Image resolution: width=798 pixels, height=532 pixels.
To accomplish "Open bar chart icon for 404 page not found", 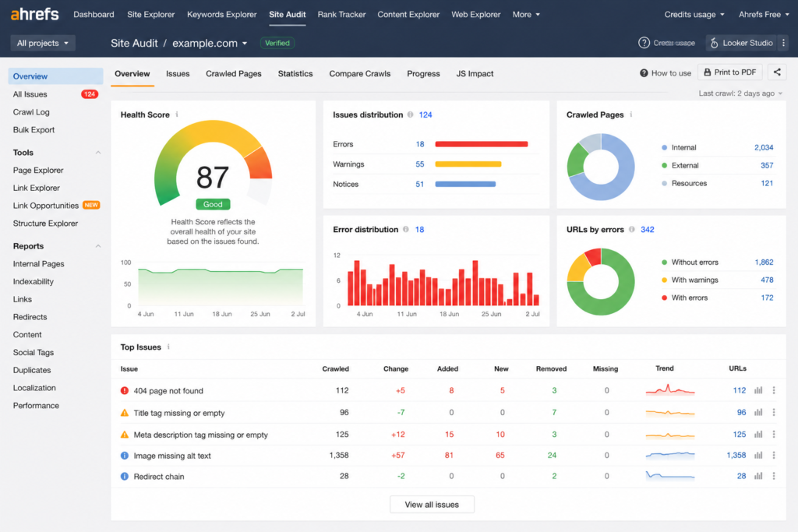I will tap(758, 390).
